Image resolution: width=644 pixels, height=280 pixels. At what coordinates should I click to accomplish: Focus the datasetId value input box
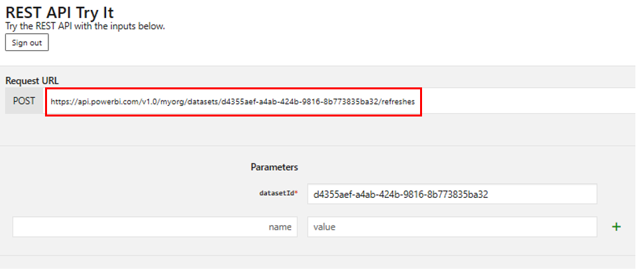452,195
